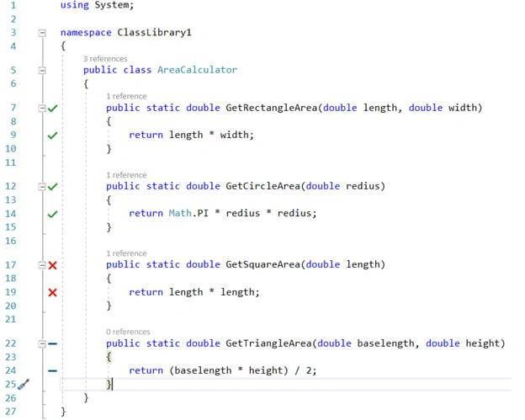Viewport: 525px width, 420px height.
Task: Click the blue dash marker on line 24
Action: 52,371
